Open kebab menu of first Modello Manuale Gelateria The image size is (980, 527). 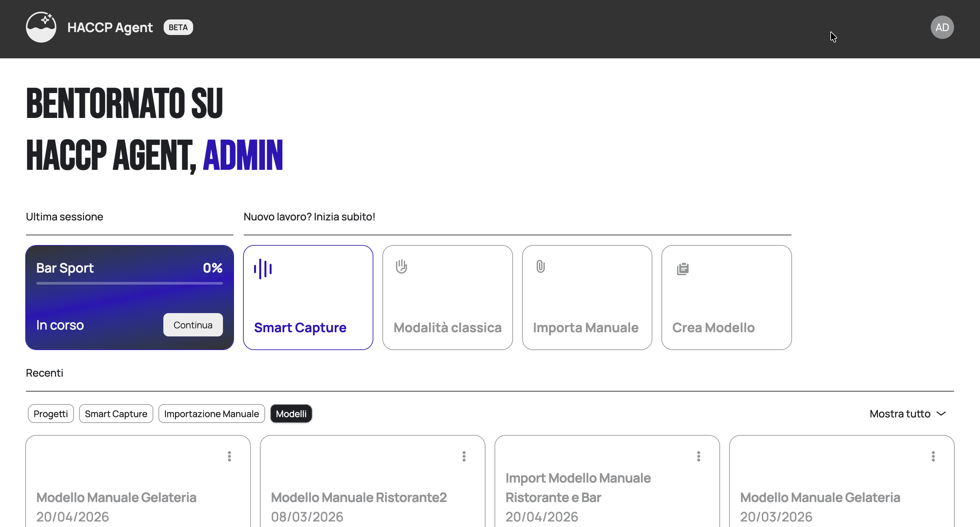(x=229, y=456)
